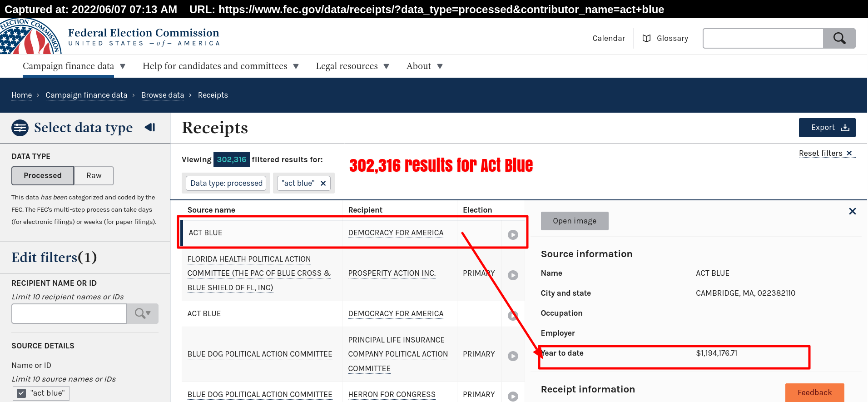Go to Campaign finance data breadcrumb
The height and width of the screenshot is (402, 868).
click(86, 95)
